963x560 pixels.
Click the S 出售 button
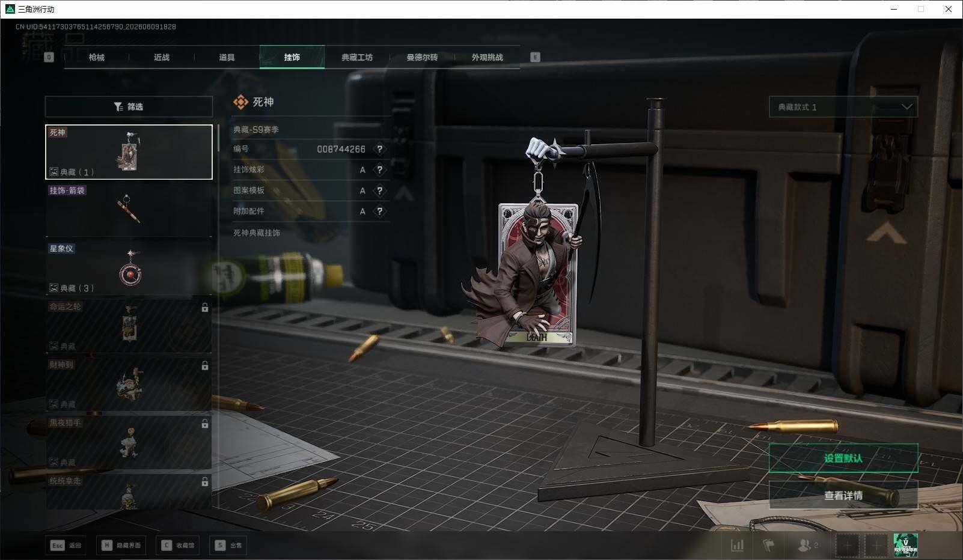coord(228,545)
